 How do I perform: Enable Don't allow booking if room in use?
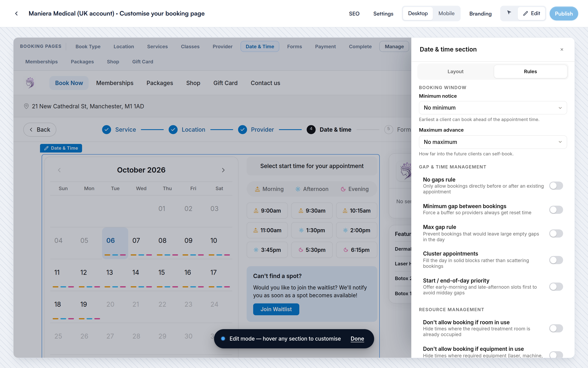click(x=556, y=328)
